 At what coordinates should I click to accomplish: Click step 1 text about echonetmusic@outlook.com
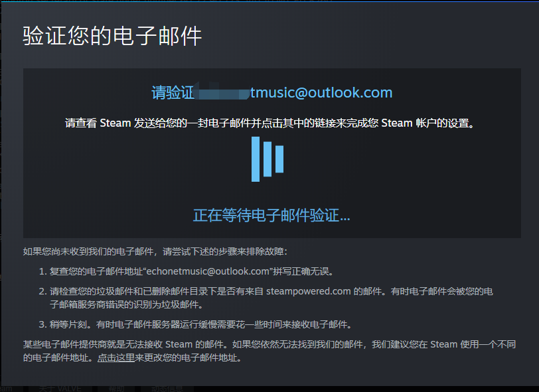coord(191,271)
